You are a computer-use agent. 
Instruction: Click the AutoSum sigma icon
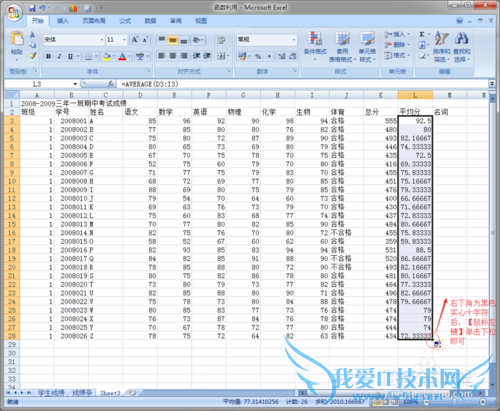point(422,34)
